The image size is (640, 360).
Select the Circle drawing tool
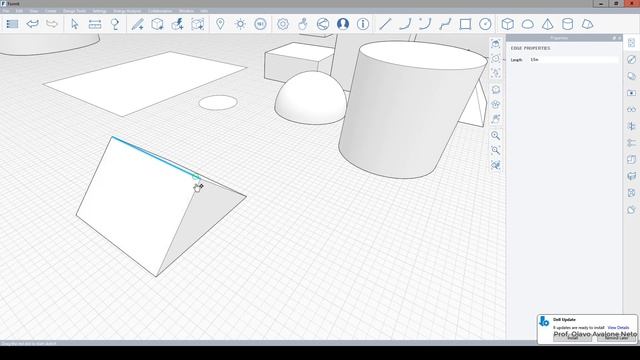pos(485,24)
